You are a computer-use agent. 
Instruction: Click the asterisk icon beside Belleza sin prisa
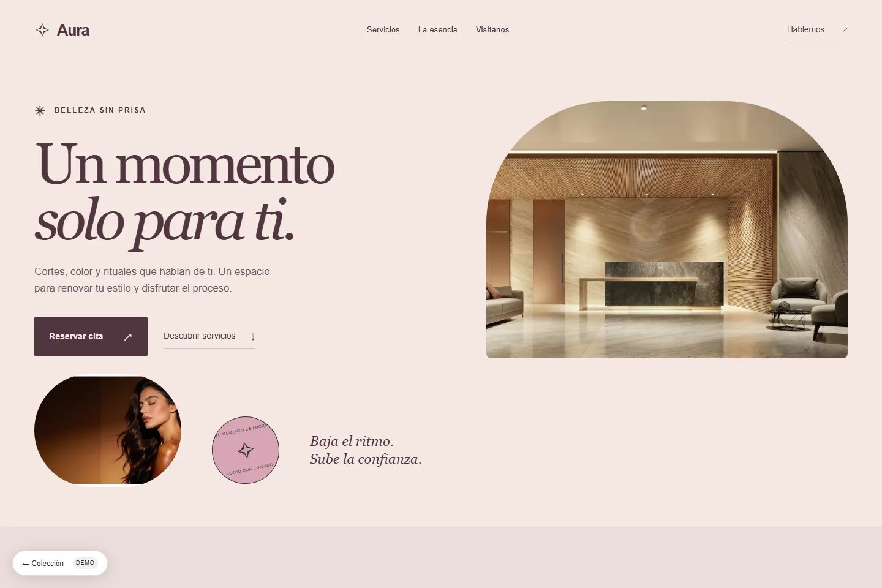point(40,110)
